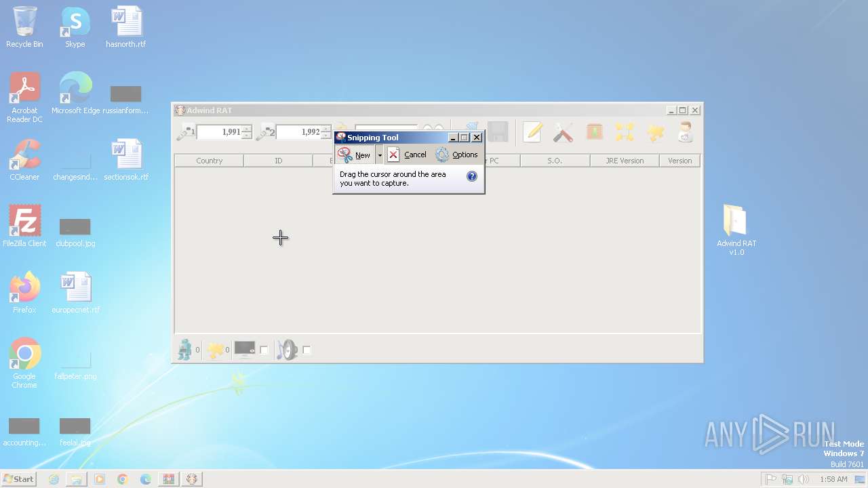Click the brown package icon in Adwind toolbar
The image size is (868, 488).
coord(594,132)
